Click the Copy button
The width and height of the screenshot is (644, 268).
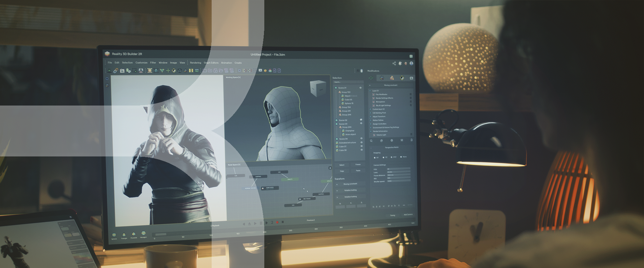(342, 171)
